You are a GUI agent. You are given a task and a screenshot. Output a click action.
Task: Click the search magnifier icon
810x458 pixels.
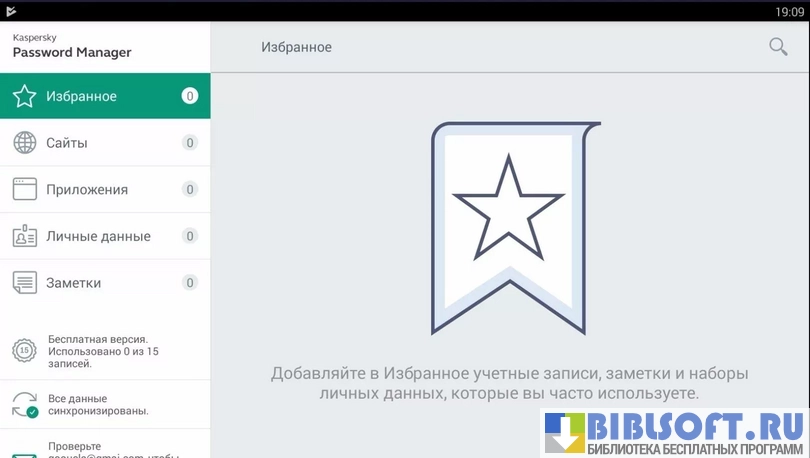tap(777, 47)
